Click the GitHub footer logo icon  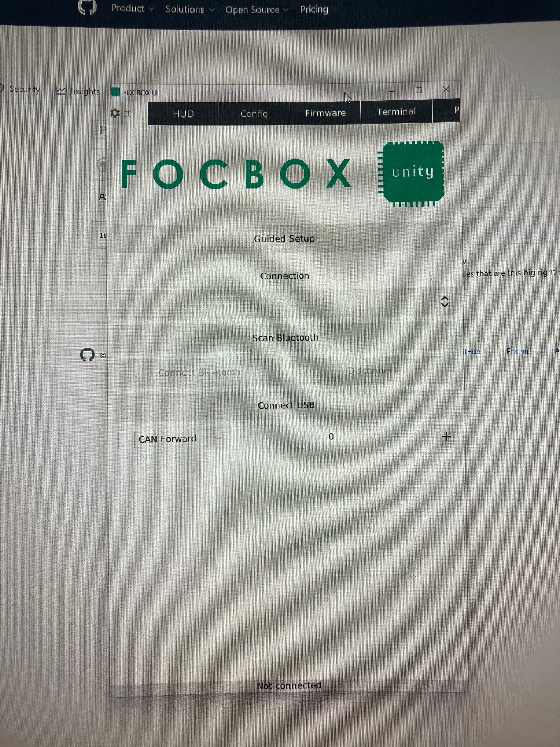(x=87, y=355)
